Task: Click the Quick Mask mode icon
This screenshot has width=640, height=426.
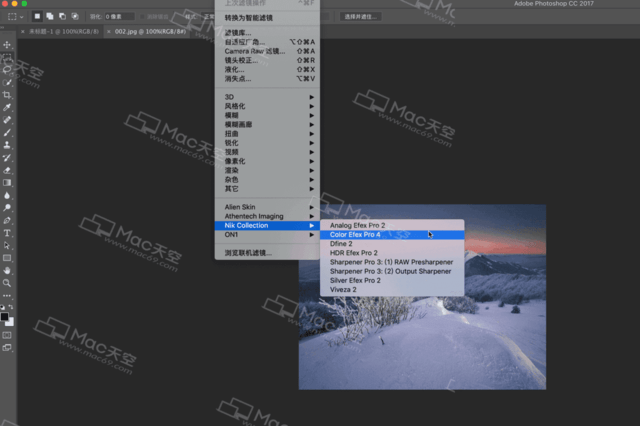Action: pos(7,335)
